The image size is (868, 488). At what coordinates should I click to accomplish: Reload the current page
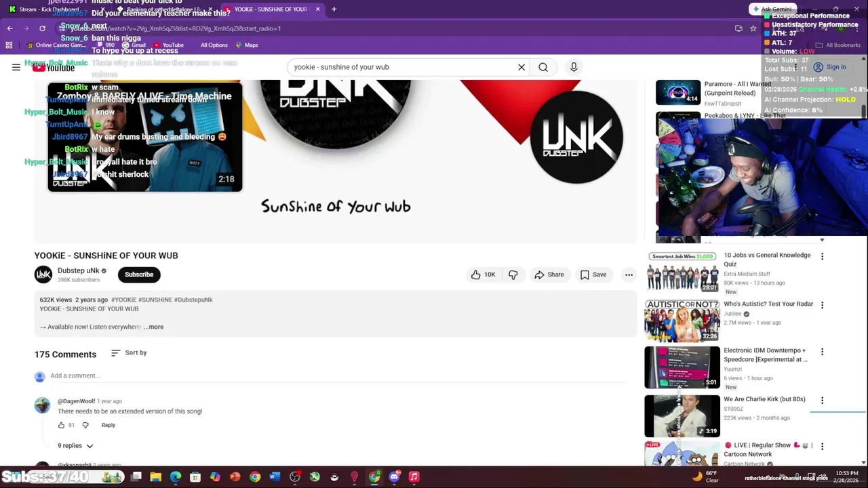[42, 28]
